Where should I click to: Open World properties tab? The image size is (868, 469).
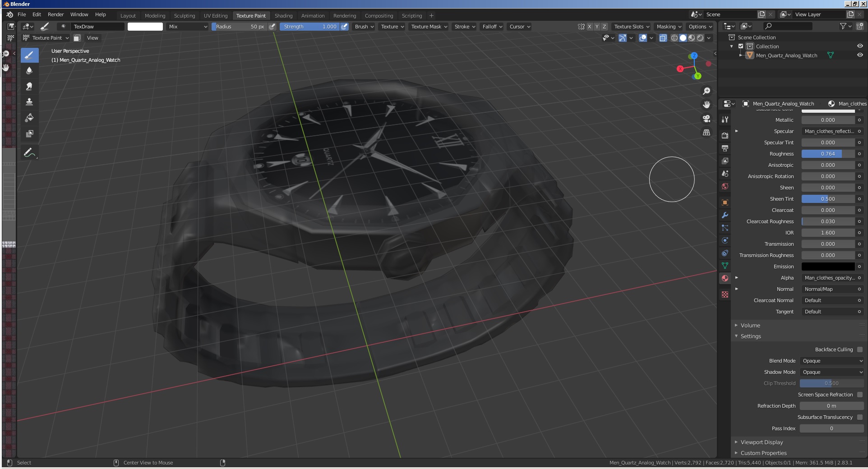725,186
